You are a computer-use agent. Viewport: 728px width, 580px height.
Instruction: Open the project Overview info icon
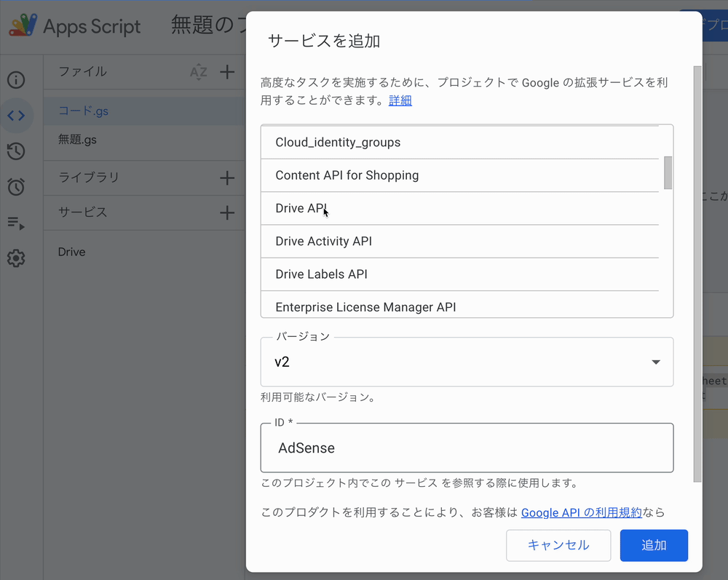[16, 80]
